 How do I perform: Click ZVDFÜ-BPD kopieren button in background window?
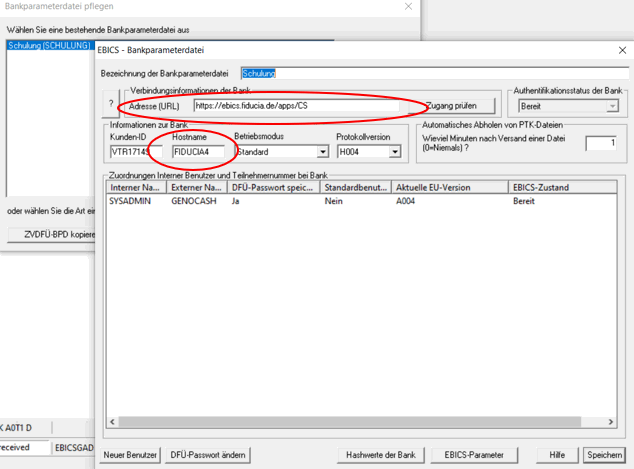(x=52, y=234)
